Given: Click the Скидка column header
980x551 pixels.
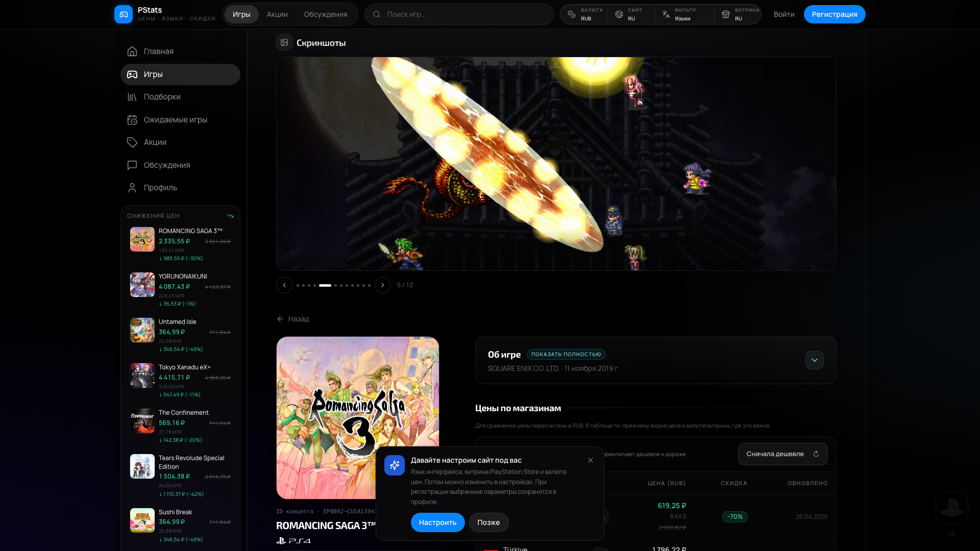Looking at the screenshot, I should (x=734, y=483).
